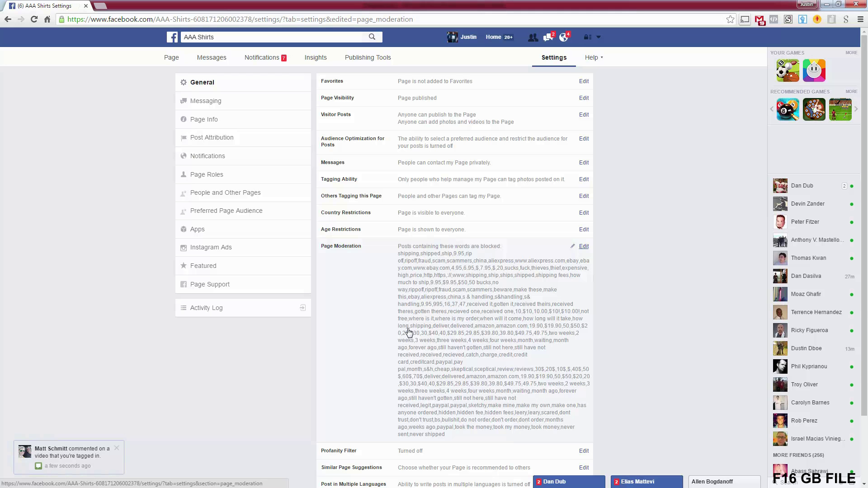Expand the Featured page settings

203,265
